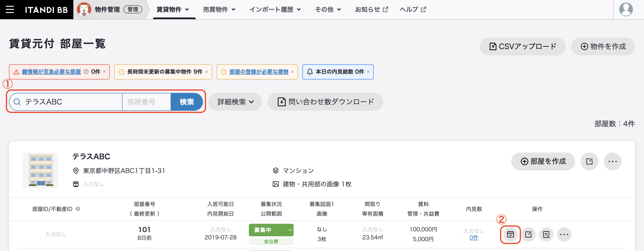This screenshot has height=251, width=644.
Task: Click room number 101
Action: pyautogui.click(x=144, y=230)
